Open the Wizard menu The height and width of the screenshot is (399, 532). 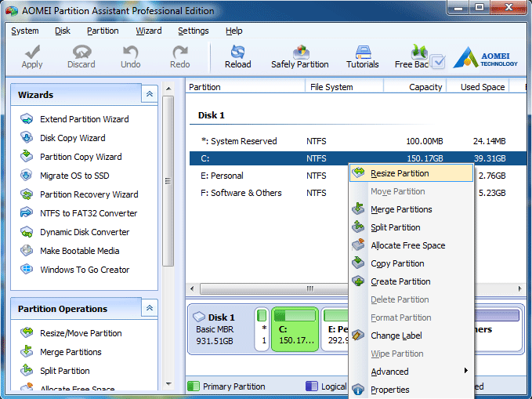pos(149,31)
